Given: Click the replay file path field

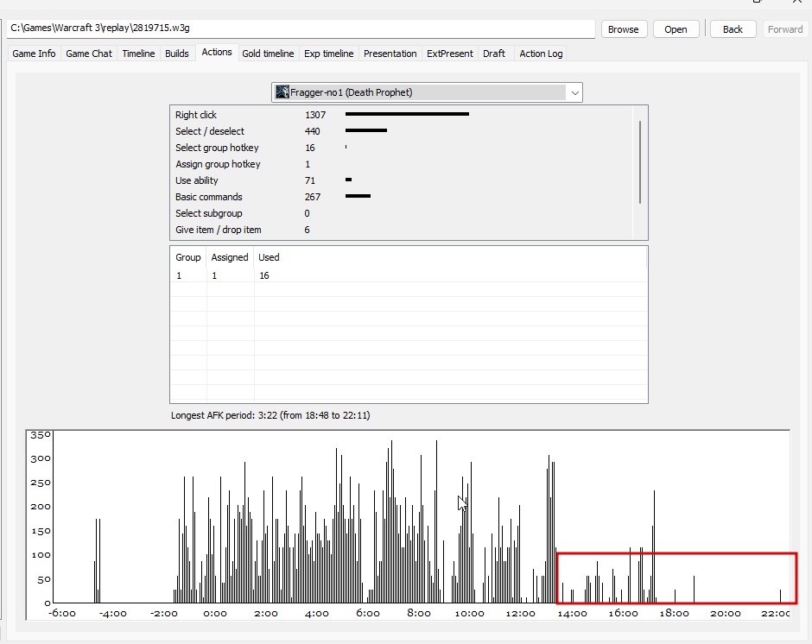Looking at the screenshot, I should pos(301,29).
